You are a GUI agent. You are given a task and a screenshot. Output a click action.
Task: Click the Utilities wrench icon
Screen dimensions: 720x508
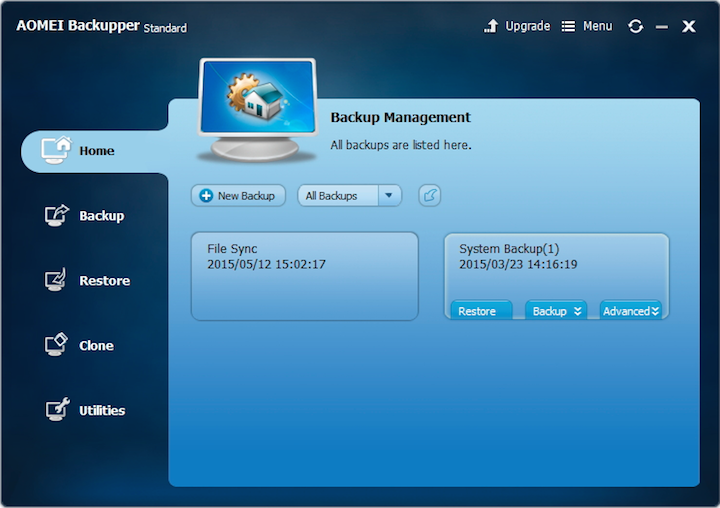click(57, 409)
